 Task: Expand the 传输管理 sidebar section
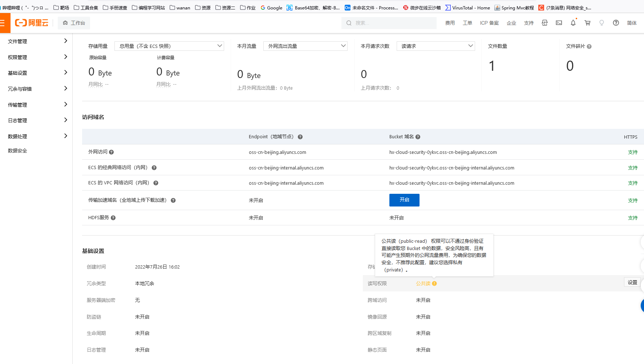click(x=36, y=105)
